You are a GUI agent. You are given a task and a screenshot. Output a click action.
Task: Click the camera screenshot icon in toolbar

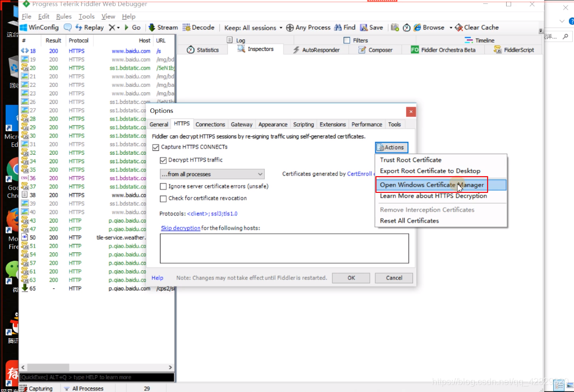pos(394,27)
